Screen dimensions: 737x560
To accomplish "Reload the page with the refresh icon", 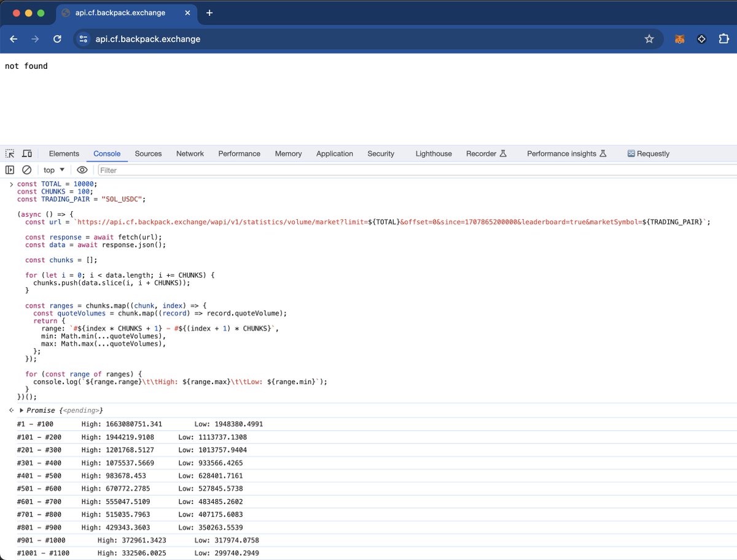I will pos(57,39).
